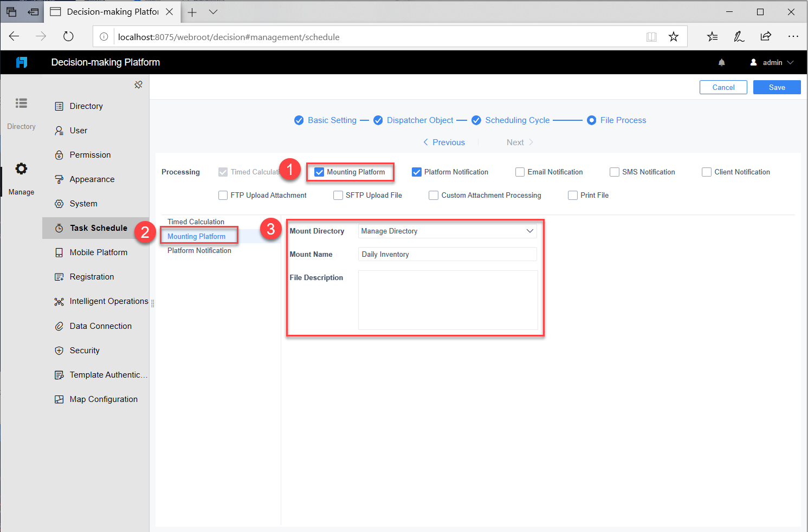Enable the Print File checkbox

pyautogui.click(x=573, y=195)
